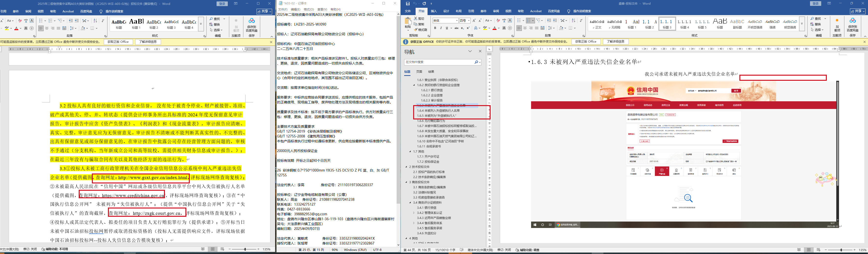Click the Save icon in right Word window
This screenshot has height=254, width=868.
408,4
